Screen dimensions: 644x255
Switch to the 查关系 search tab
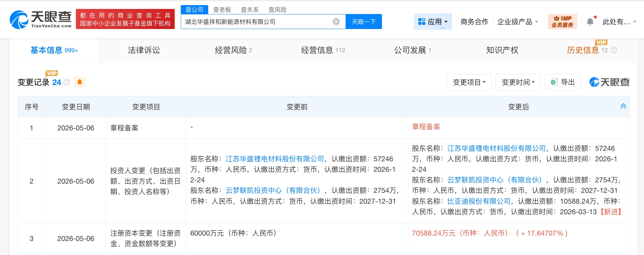pos(250,10)
